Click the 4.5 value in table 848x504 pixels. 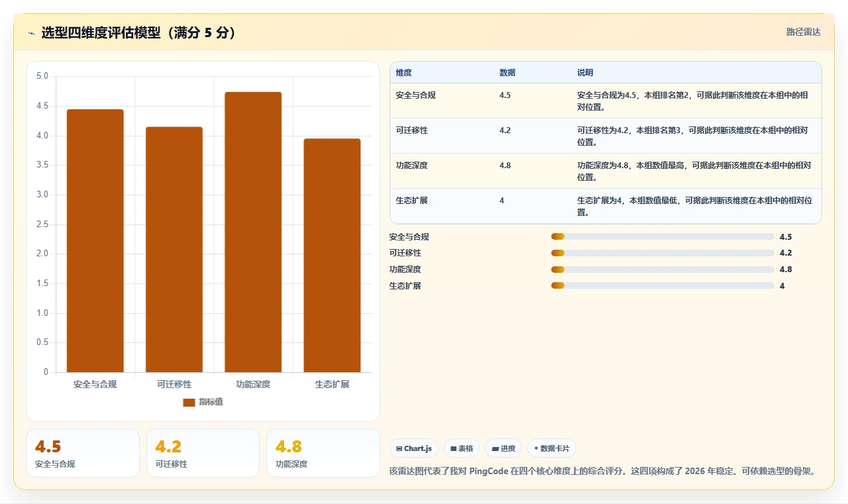(505, 95)
